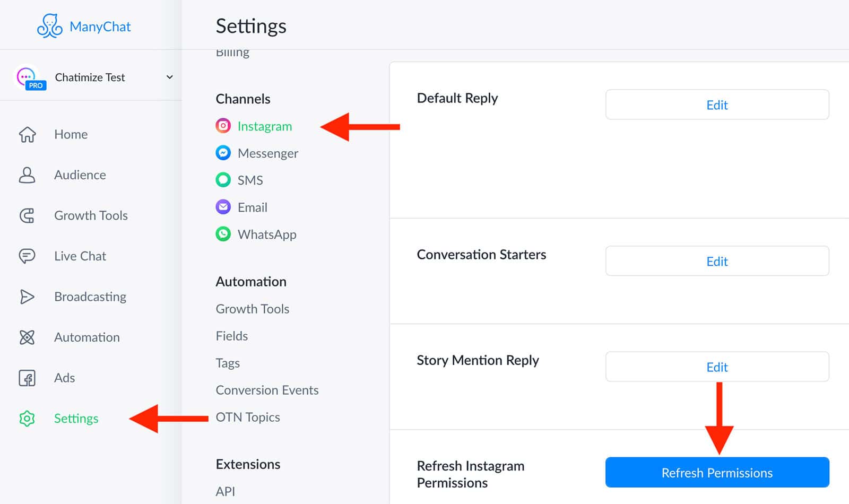This screenshot has height=504, width=849.
Task: Open OTN Topics under Automation
Action: coord(248,417)
